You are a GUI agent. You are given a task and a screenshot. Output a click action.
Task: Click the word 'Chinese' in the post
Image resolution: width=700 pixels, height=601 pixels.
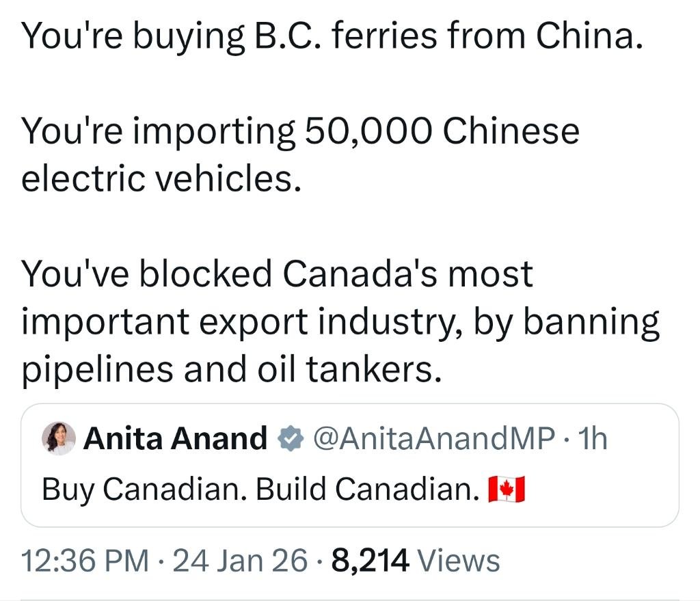click(x=511, y=131)
